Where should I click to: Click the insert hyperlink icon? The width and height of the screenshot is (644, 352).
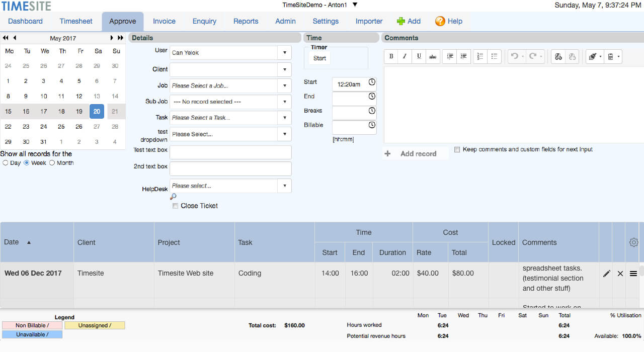558,57
